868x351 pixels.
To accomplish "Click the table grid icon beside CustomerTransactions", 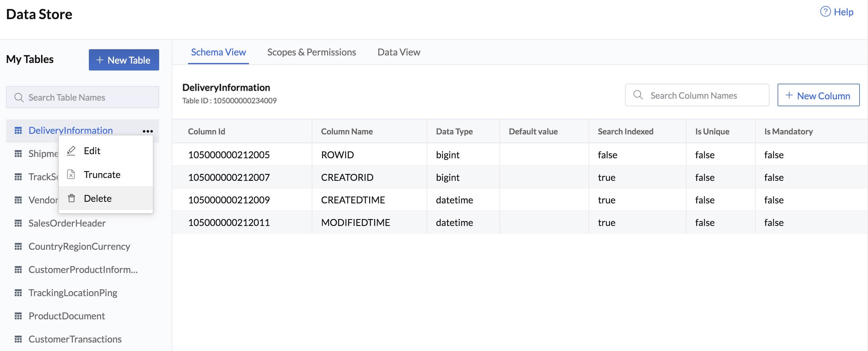I will (x=19, y=339).
